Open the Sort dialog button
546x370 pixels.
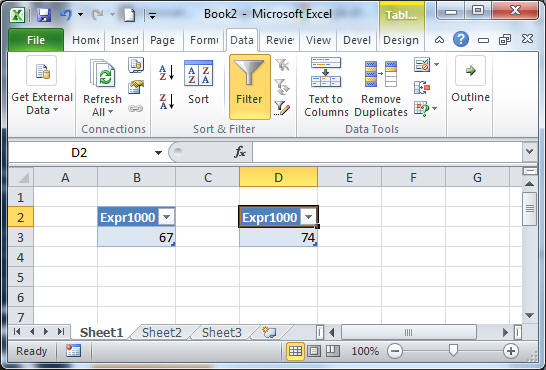pyautogui.click(x=198, y=83)
